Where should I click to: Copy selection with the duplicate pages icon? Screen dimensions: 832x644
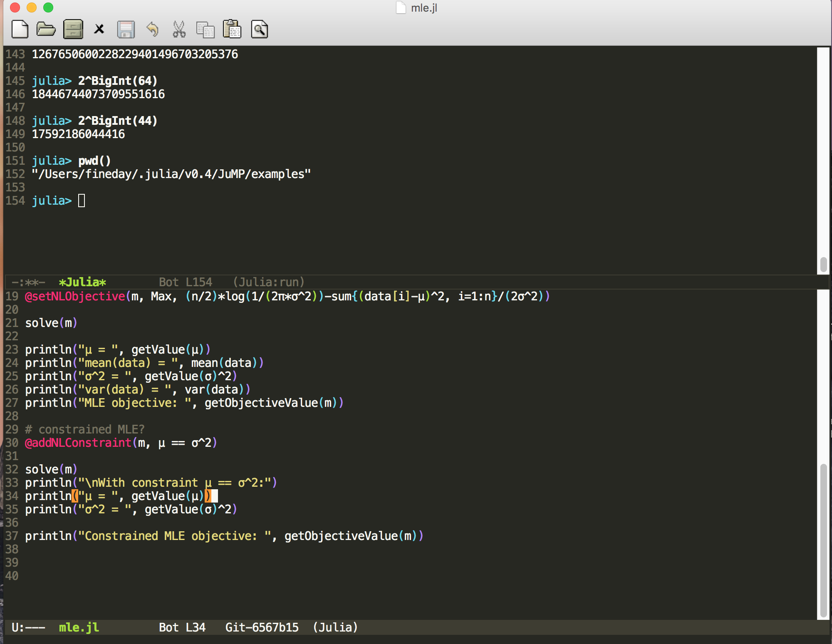206,30
